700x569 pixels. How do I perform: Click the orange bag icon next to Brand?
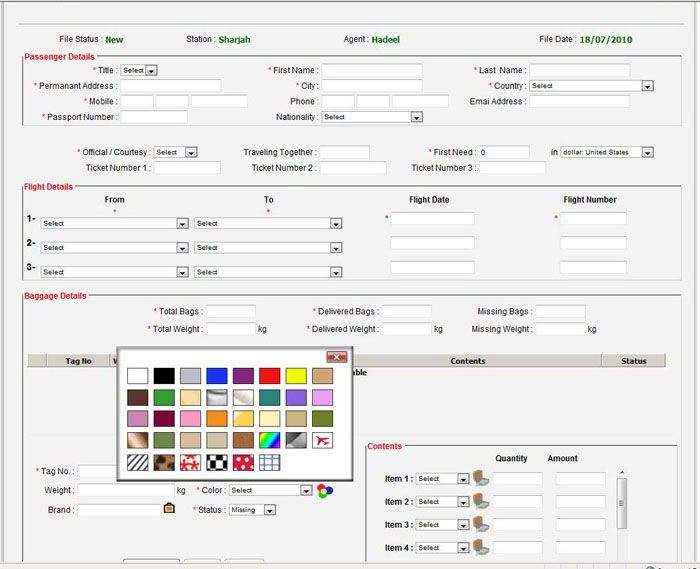(169, 509)
